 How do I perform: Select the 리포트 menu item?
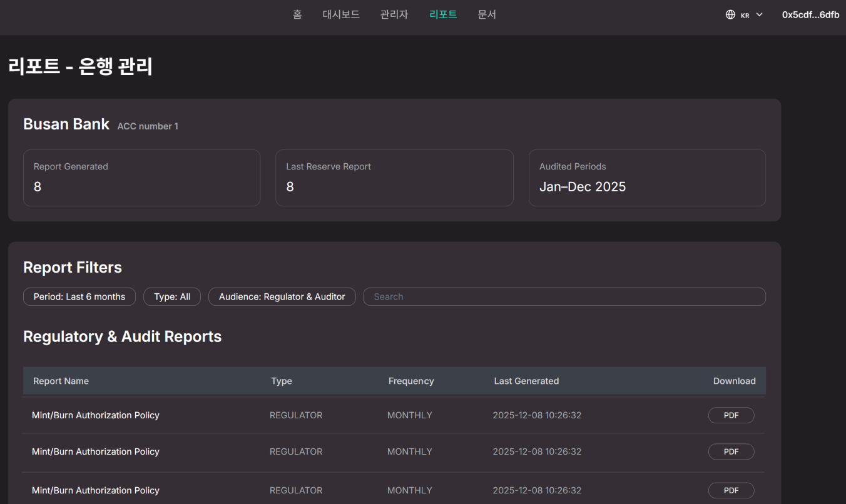coord(443,14)
